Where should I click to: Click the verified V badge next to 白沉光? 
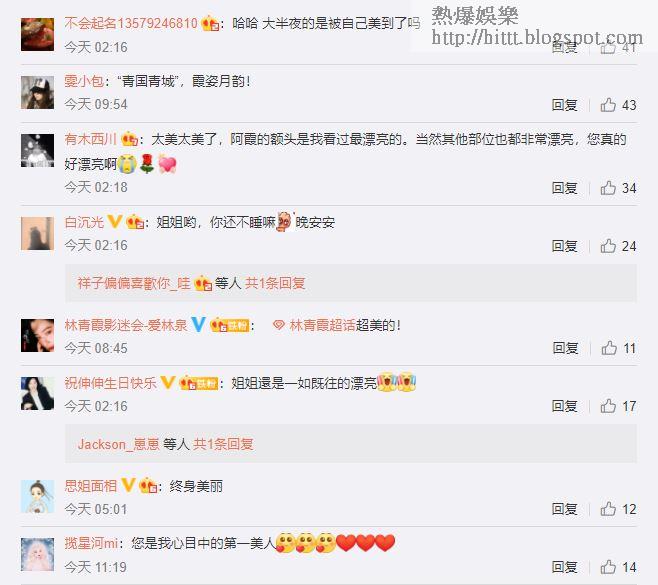(115, 221)
